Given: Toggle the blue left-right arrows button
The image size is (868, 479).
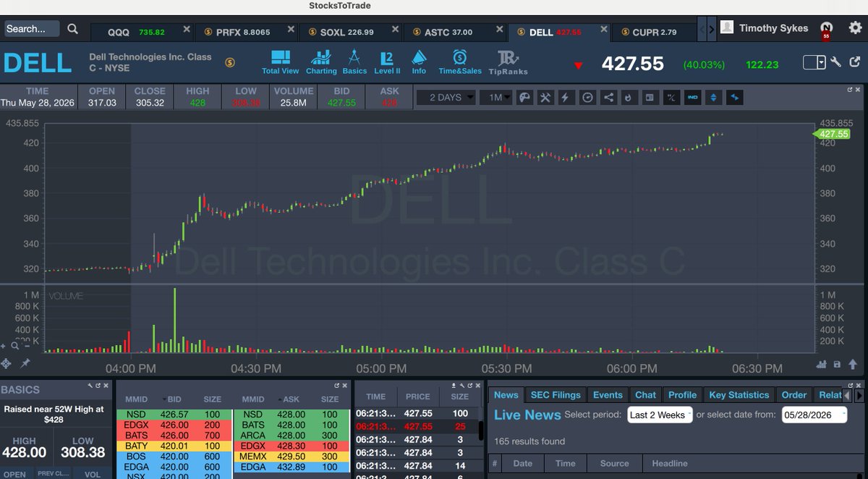Looking at the screenshot, I should 735,97.
